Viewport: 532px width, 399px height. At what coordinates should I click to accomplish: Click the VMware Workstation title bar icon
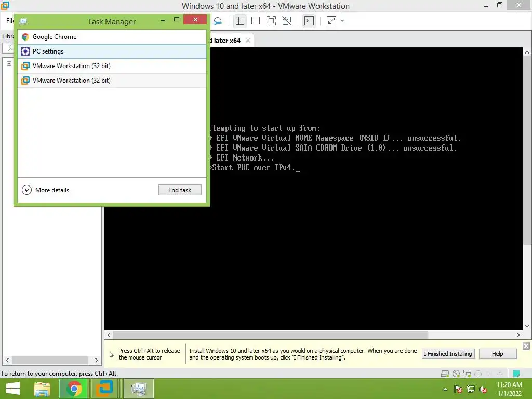pyautogui.click(x=5, y=5)
